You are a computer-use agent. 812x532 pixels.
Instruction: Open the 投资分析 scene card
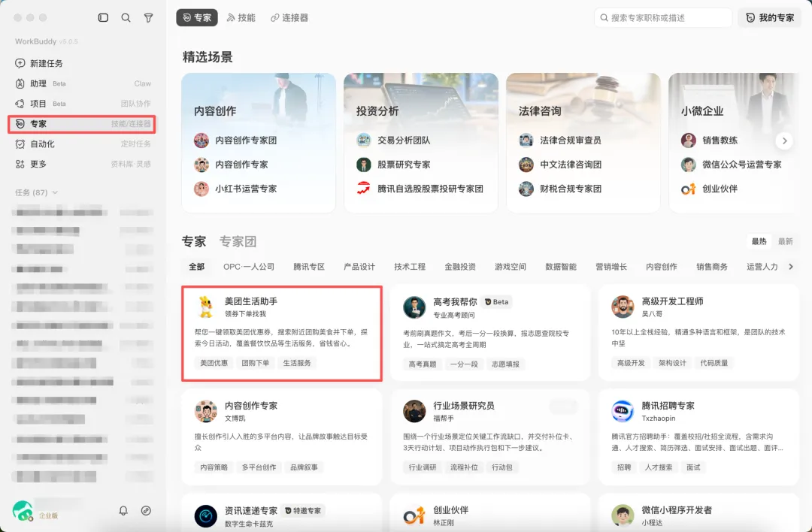coord(421,142)
